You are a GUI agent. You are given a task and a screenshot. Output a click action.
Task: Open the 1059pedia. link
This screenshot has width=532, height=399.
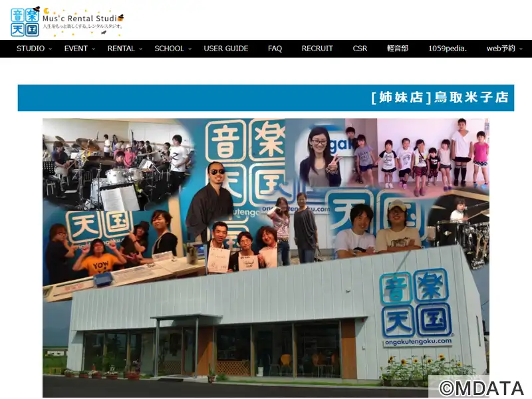tap(448, 49)
